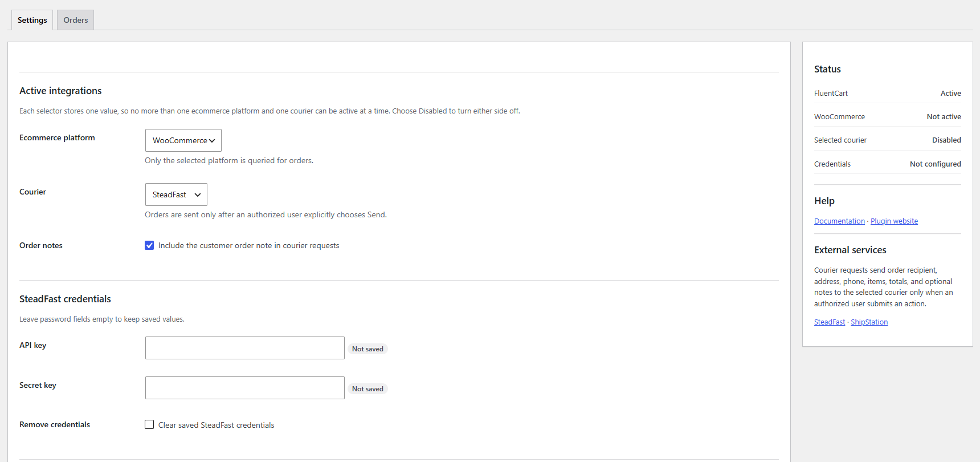The image size is (980, 462).
Task: Select the 'Not active' WooCommerce status value
Action: (x=944, y=117)
